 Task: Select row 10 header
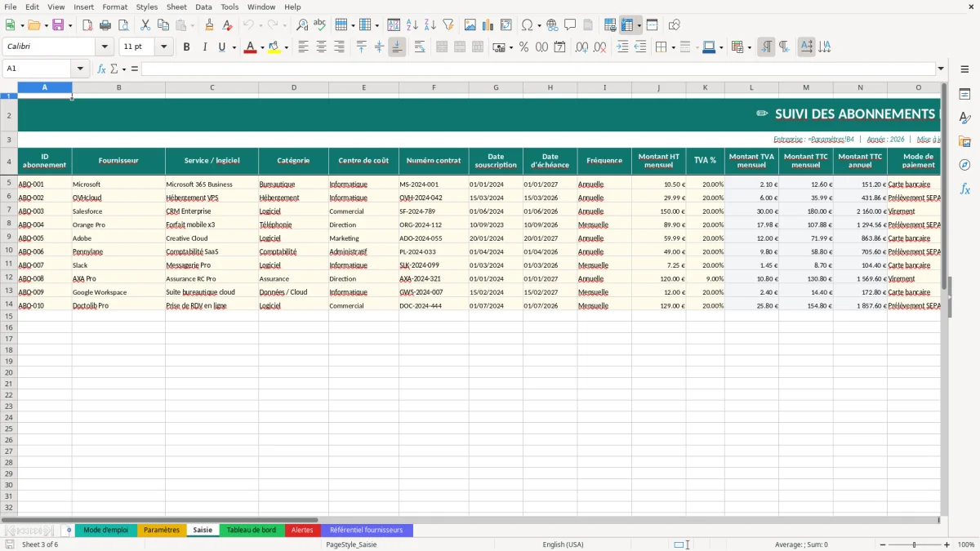(9, 251)
